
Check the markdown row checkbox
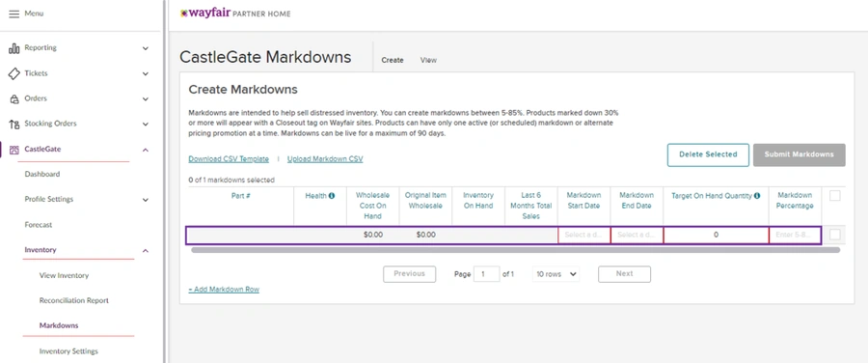click(x=835, y=235)
